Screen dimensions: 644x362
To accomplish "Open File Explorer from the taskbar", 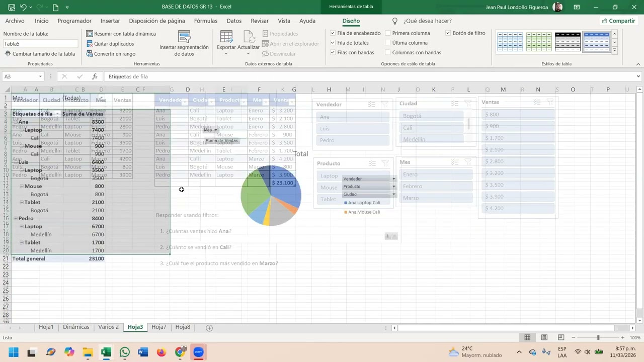I will coord(88,352).
